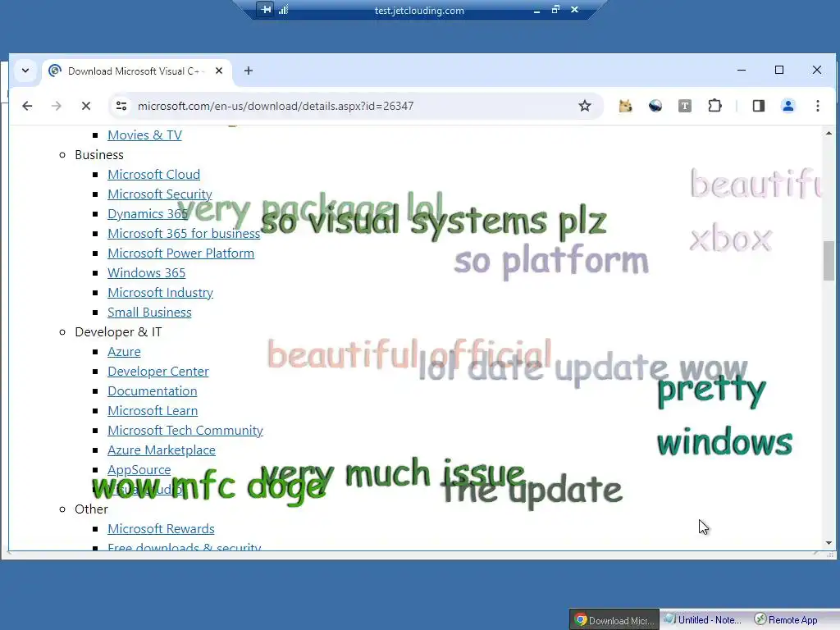Visit the Microsoft Power Platform link
The width and height of the screenshot is (840, 630).
point(181,253)
